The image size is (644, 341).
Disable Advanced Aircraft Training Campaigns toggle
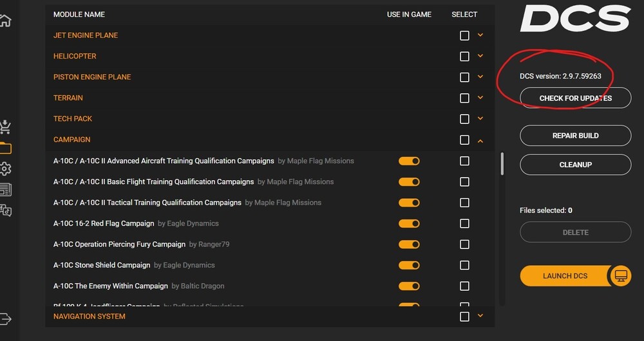pyautogui.click(x=409, y=161)
